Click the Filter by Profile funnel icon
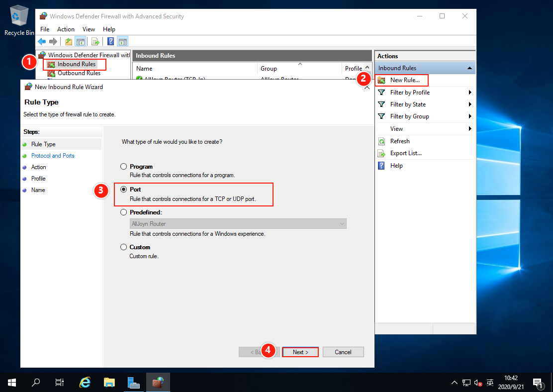Image resolution: width=553 pixels, height=392 pixels. 381,93
